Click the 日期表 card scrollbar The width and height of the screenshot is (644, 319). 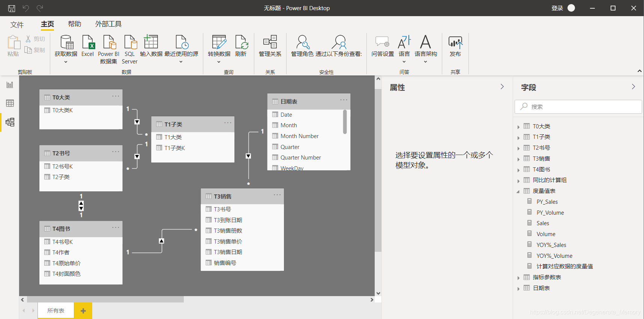click(345, 122)
